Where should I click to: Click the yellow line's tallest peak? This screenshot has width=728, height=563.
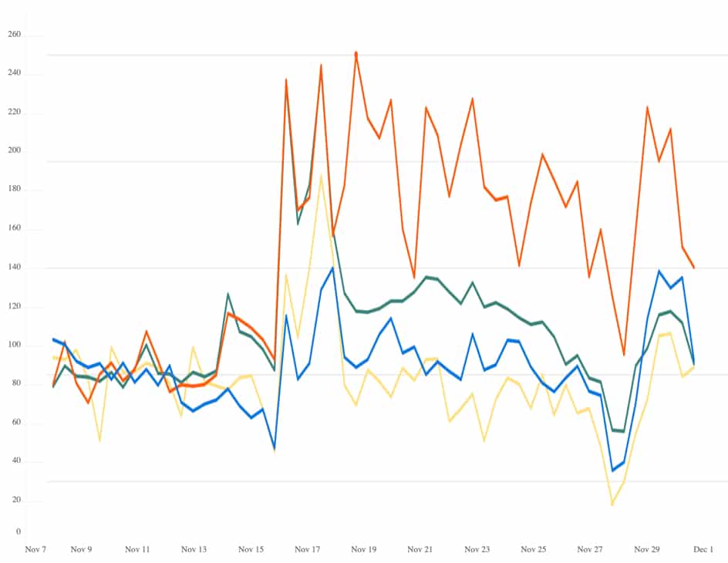coord(321,175)
